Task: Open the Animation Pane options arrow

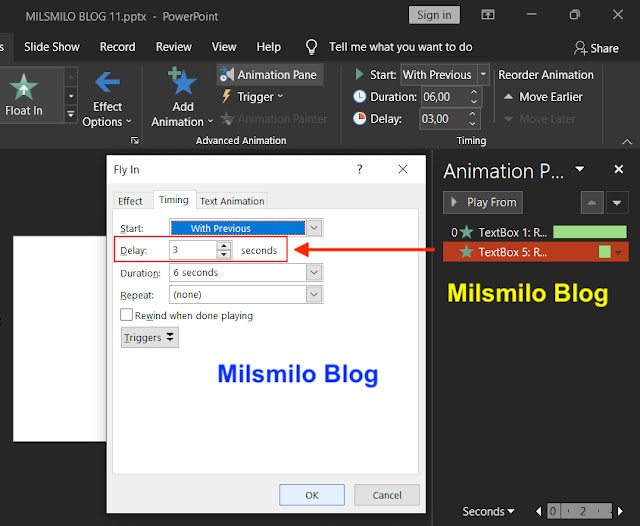Action: click(x=580, y=169)
